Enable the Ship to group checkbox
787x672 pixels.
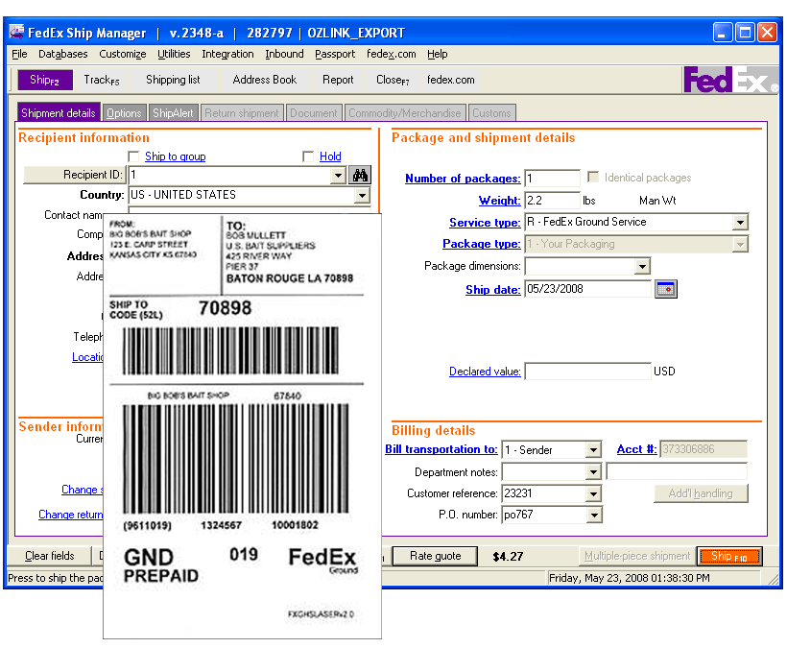tap(133, 156)
